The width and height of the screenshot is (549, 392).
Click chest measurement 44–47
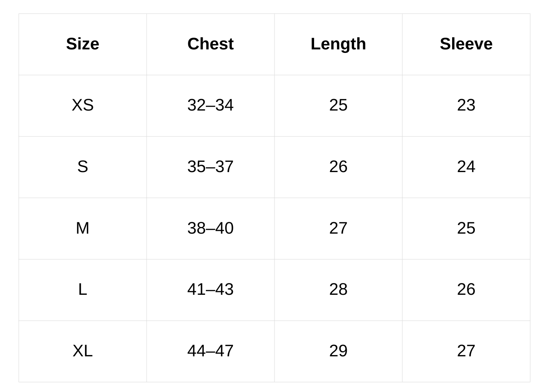pos(210,351)
